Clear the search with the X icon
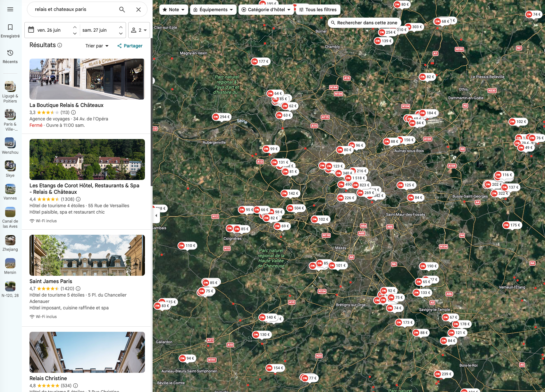The height and width of the screenshot is (392, 545). point(138,10)
